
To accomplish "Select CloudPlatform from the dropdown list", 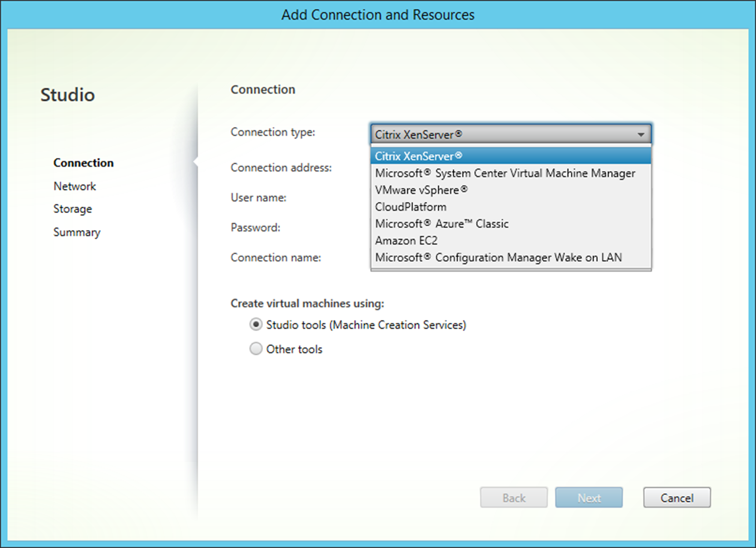I will point(511,207).
